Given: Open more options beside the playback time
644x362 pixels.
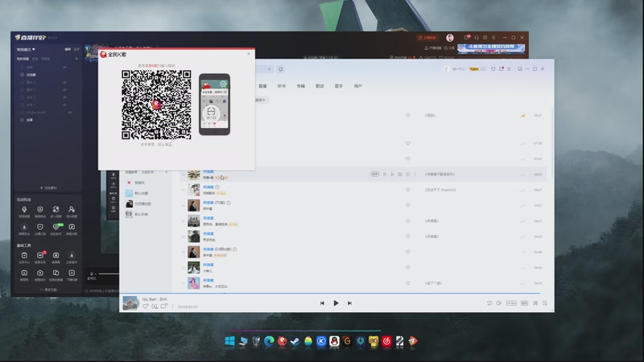Looking at the screenshot, I should click(172, 306).
